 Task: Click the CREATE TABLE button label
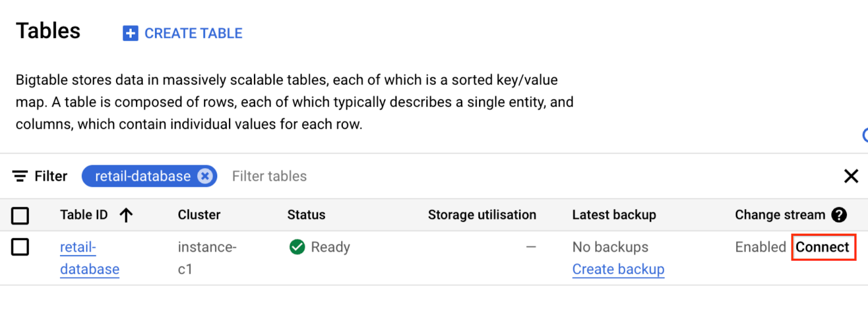pyautogui.click(x=193, y=33)
